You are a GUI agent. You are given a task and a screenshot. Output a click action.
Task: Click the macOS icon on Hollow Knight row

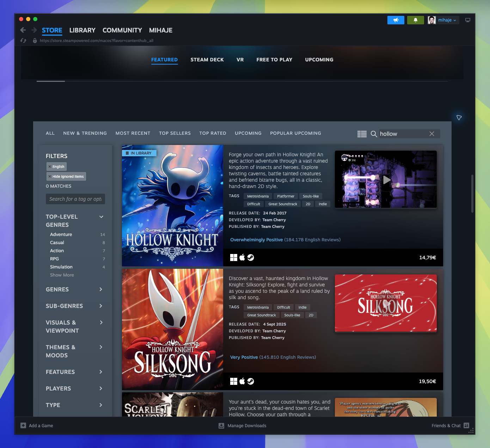point(242,258)
